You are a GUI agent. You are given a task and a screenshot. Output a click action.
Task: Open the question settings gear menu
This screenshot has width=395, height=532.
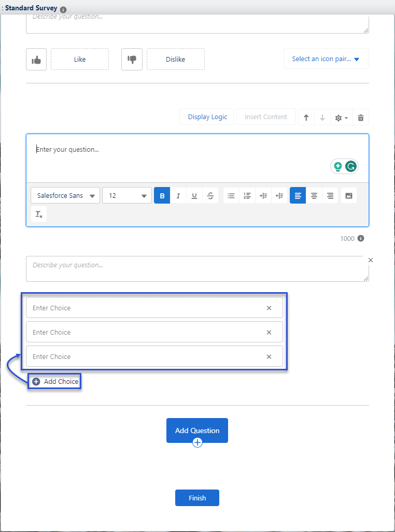[x=341, y=118]
